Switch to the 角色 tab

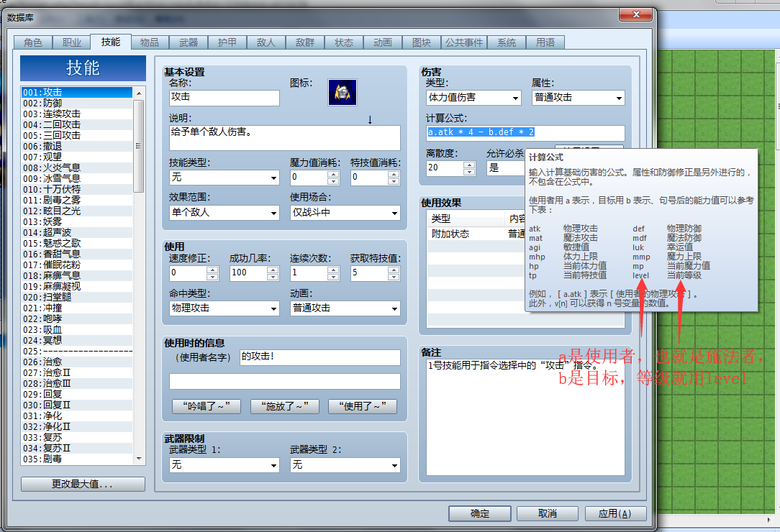pos(33,42)
